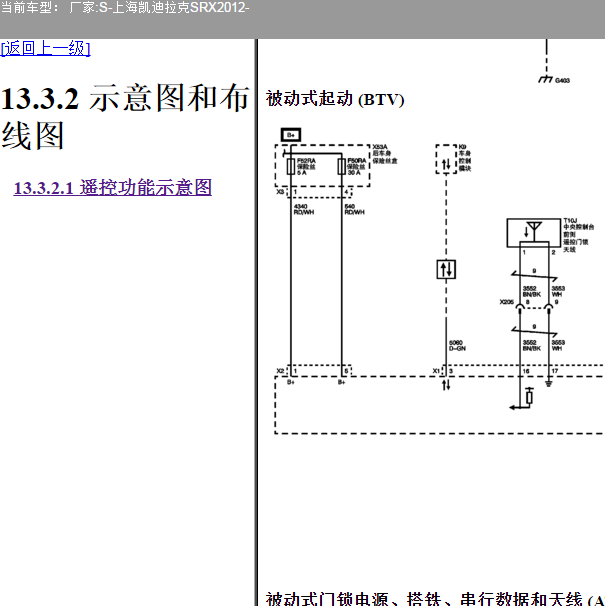Viewport: 605px width, 606px height.
Task: Click the F50RA 30 A fuse symbol
Action: [341, 167]
